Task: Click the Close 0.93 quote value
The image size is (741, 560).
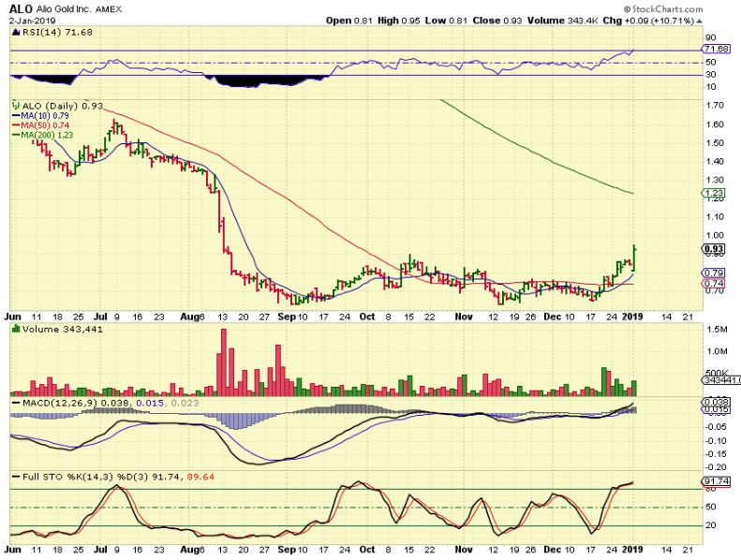Action: point(496,21)
